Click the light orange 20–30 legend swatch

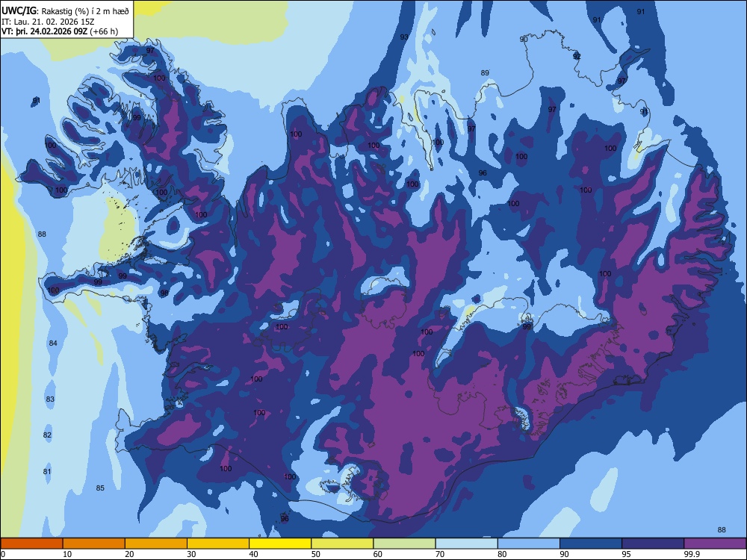pyautogui.click(x=156, y=544)
